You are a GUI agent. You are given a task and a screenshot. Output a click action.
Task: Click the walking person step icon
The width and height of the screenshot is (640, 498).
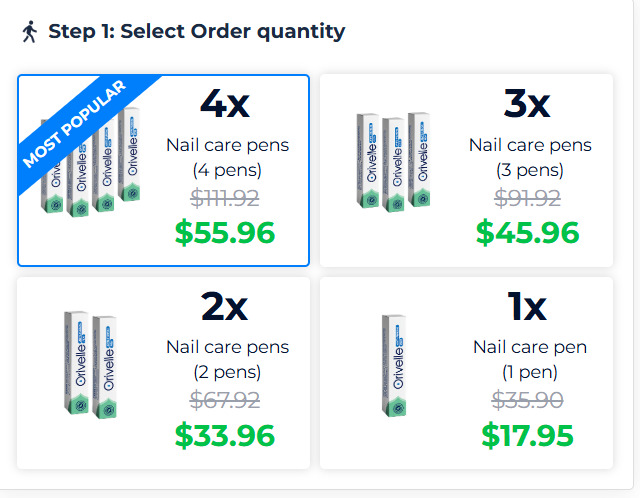click(28, 32)
